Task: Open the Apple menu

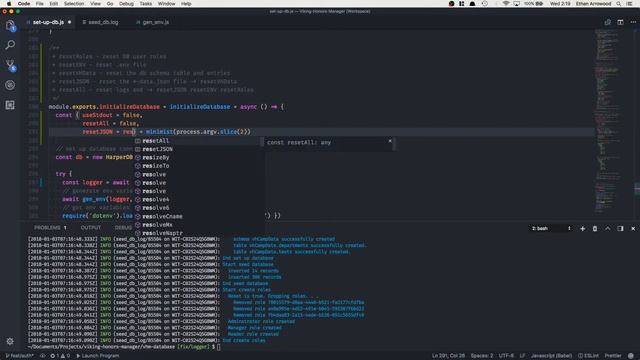Action: [x=8, y=4]
